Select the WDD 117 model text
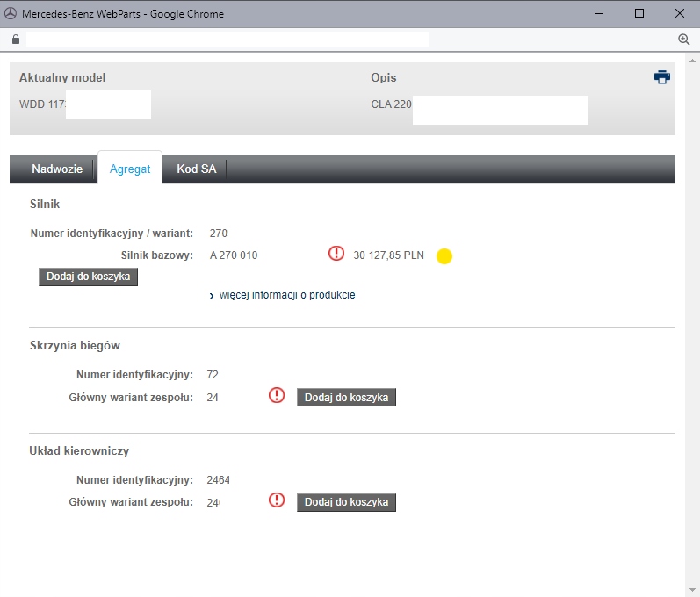700x597 pixels. (x=42, y=104)
